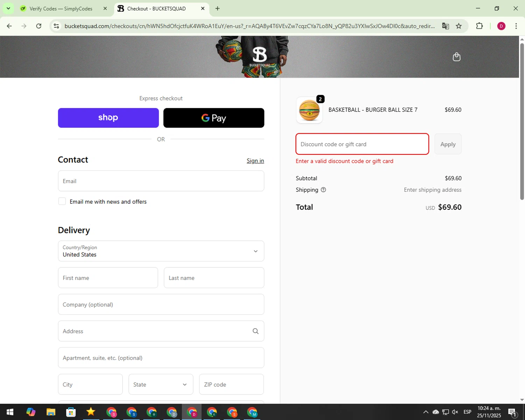Open a new browser tab

click(217, 8)
